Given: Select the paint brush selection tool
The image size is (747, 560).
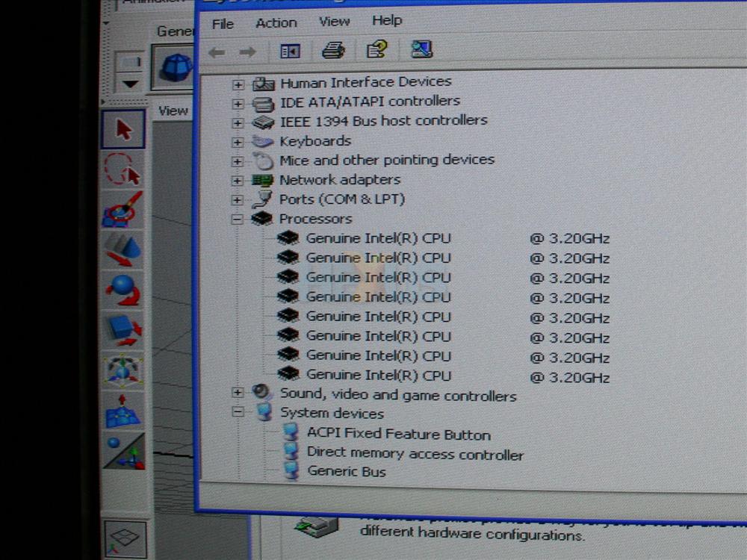Looking at the screenshot, I should click(123, 210).
